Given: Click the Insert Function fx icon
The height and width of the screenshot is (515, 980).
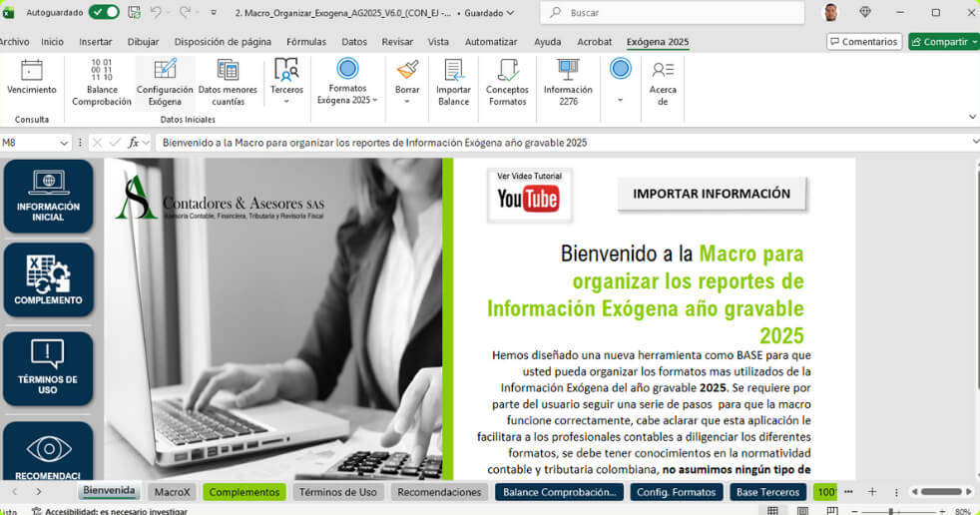Looking at the screenshot, I should coord(133,143).
